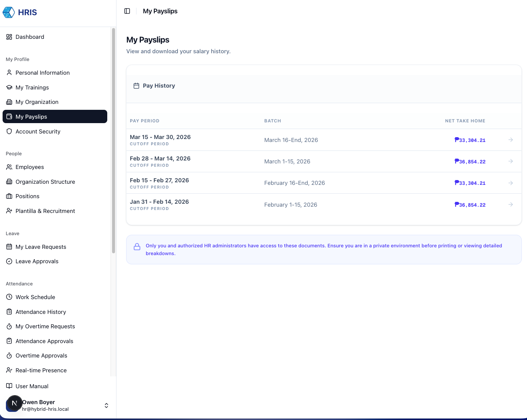Toggle the sidebar panel icon
The image size is (527, 420).
(127, 11)
